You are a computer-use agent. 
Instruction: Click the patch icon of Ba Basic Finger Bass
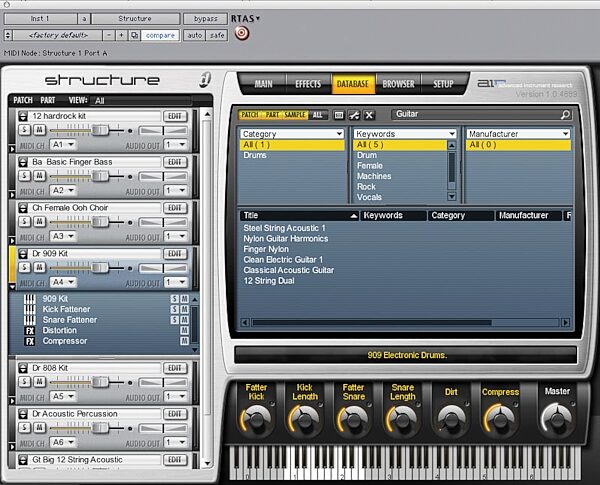(x=23, y=162)
